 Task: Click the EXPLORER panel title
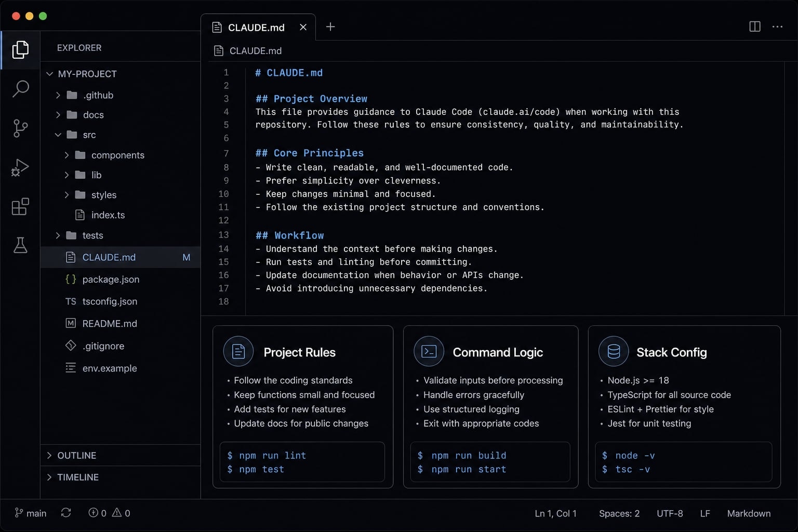[x=79, y=48]
